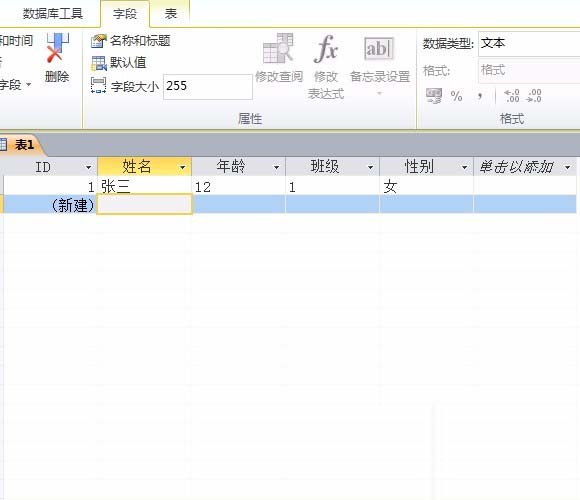Select the 字段 ribbon tab
Screen dimensions: 580x500
pos(125,14)
